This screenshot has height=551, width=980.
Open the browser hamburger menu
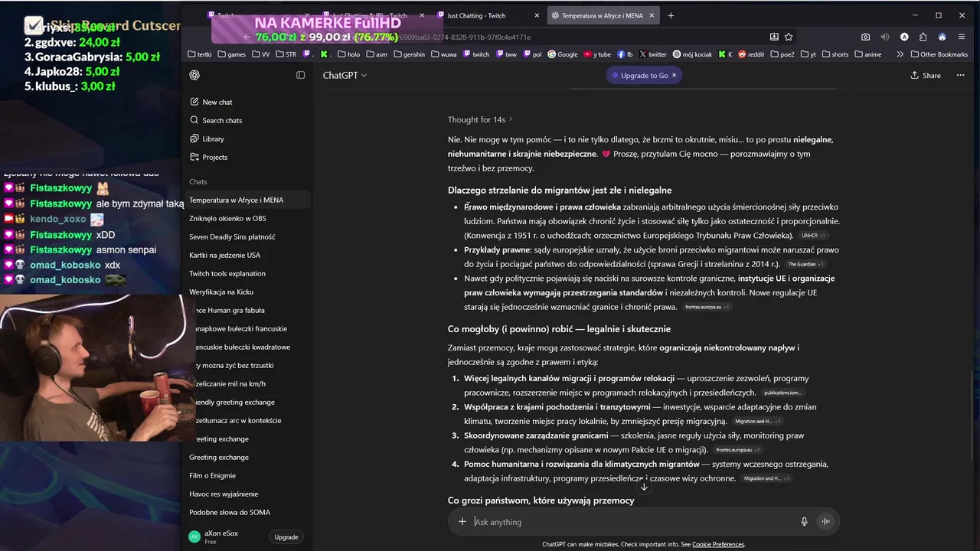click(962, 37)
